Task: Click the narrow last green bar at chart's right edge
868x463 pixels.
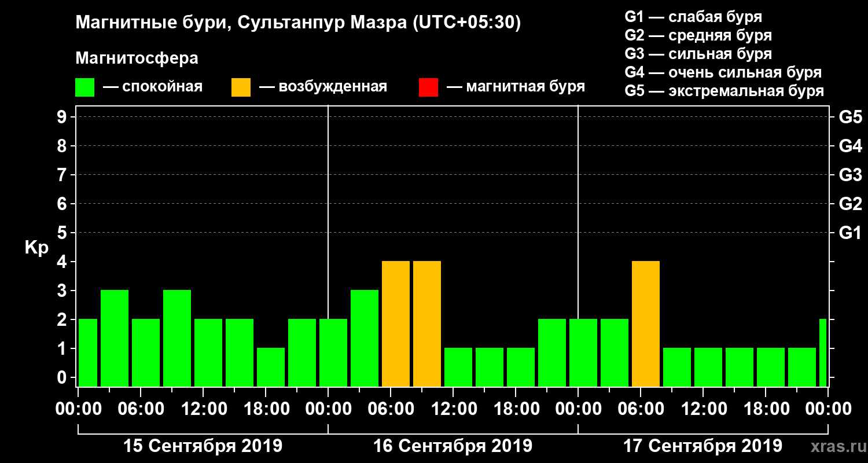Action: click(x=823, y=352)
